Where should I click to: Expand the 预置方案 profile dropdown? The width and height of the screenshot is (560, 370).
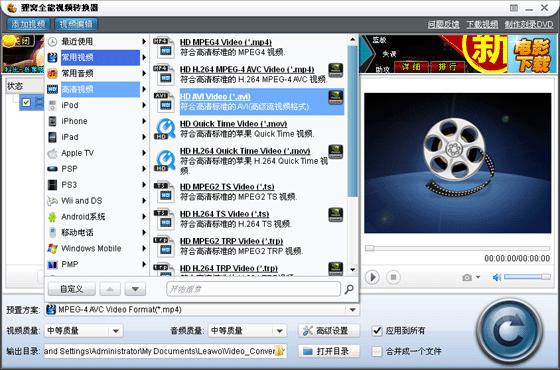click(352, 310)
